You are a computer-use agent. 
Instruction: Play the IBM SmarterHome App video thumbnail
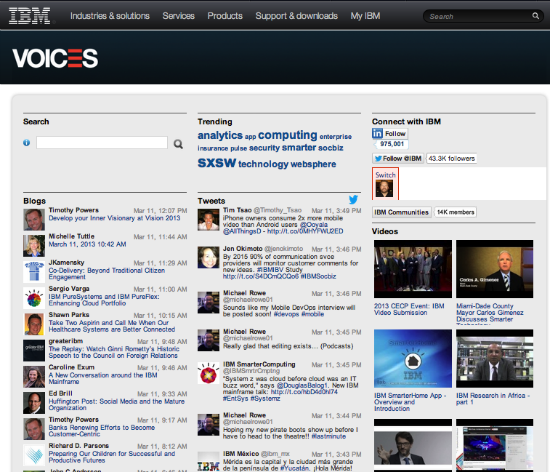click(413, 358)
